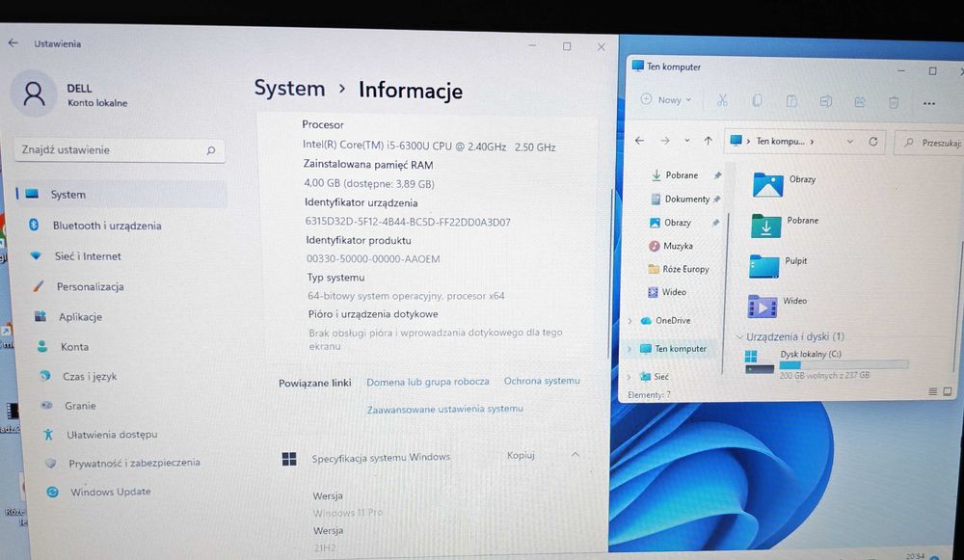Screen dimensions: 964x560
Task: Click the Copy icon in Explorer toolbar
Action: point(757,100)
